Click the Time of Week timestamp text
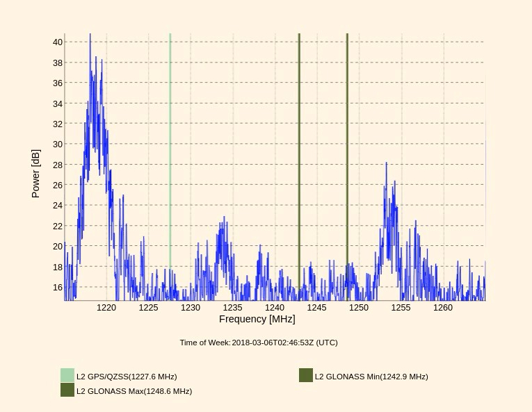Viewport: 532px width, 412px height. 259,343
